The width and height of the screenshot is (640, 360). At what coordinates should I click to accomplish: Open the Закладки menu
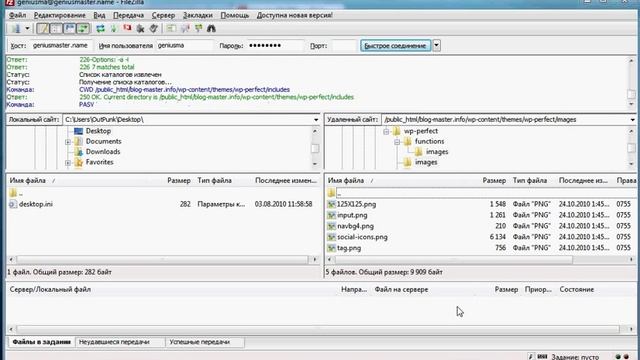click(x=198, y=15)
